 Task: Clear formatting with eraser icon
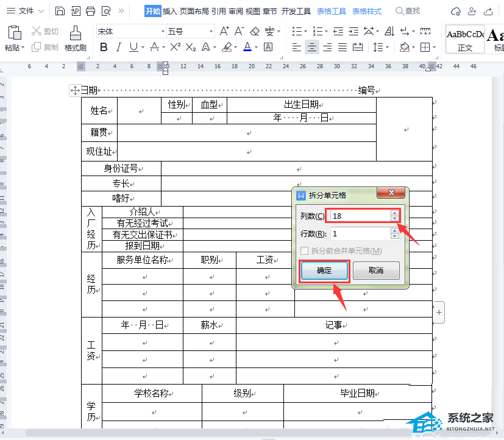point(255,32)
